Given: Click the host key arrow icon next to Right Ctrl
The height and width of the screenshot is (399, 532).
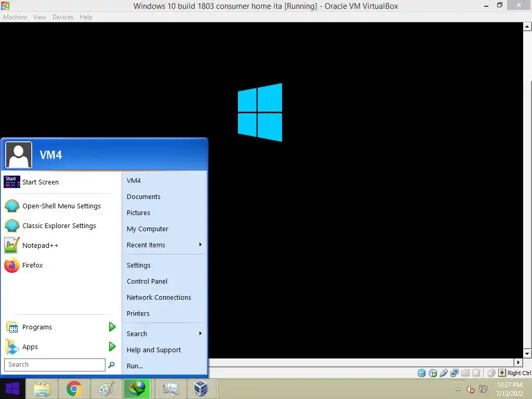Looking at the screenshot, I should pos(502,373).
